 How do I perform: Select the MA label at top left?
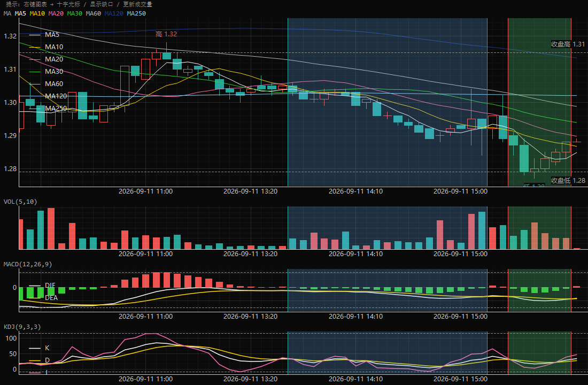[7, 13]
